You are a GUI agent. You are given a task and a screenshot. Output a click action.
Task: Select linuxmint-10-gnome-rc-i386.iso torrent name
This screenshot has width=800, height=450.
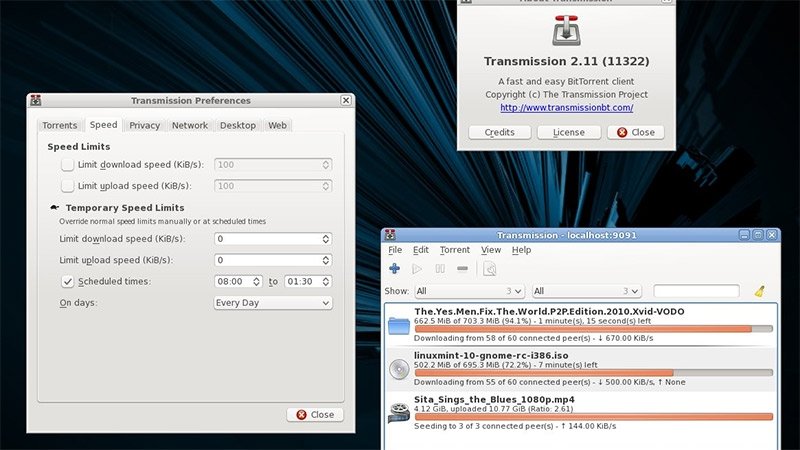[491, 355]
